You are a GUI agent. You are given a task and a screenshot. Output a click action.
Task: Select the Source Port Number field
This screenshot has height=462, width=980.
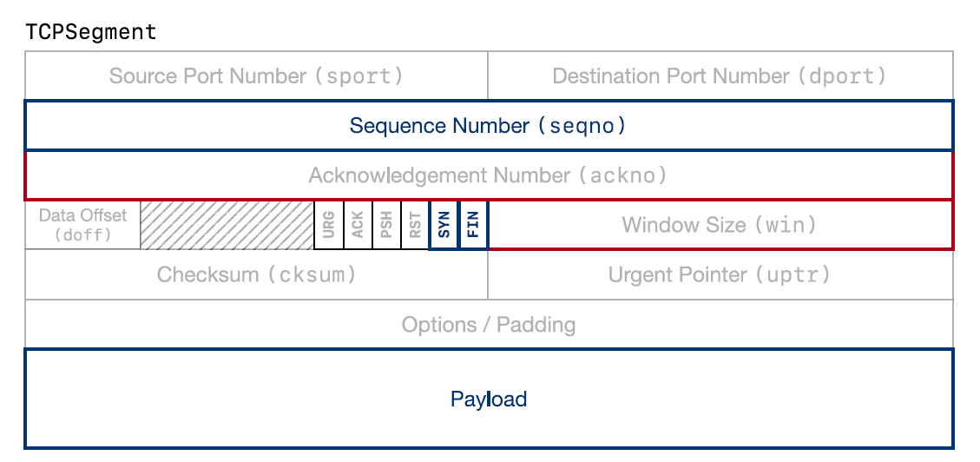point(256,76)
